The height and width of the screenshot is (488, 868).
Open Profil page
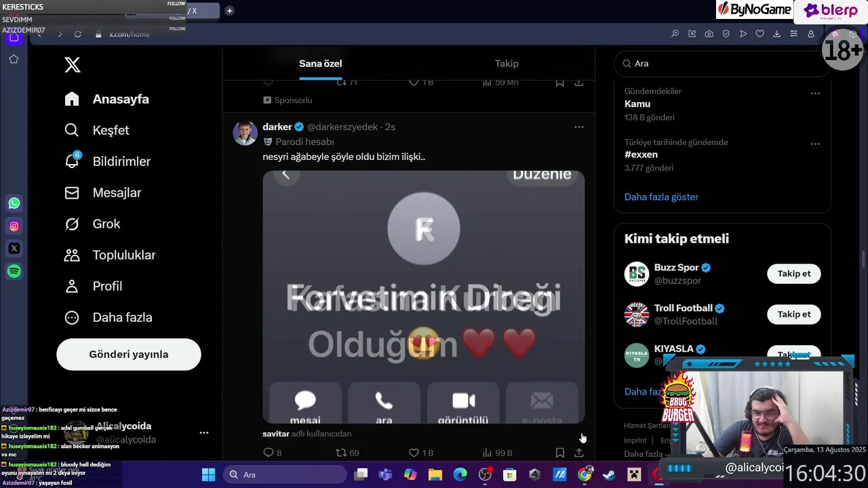click(x=93, y=286)
